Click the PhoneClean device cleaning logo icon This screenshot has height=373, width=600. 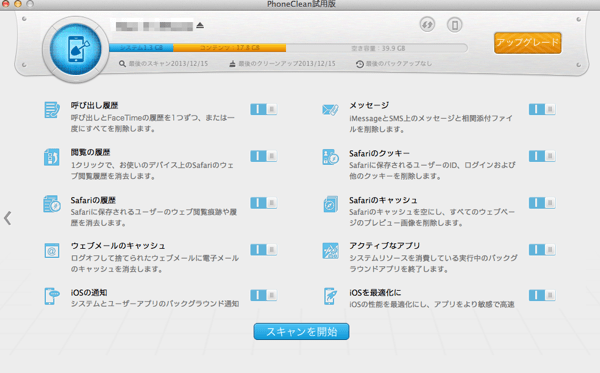pyautogui.click(x=75, y=49)
